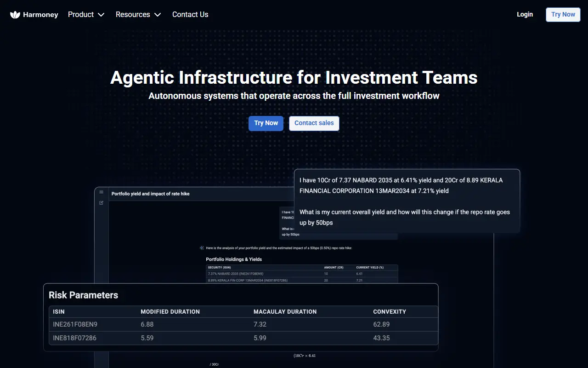The image size is (588, 368).
Task: Select the INE261F08EN9 cell
Action: coord(75,324)
